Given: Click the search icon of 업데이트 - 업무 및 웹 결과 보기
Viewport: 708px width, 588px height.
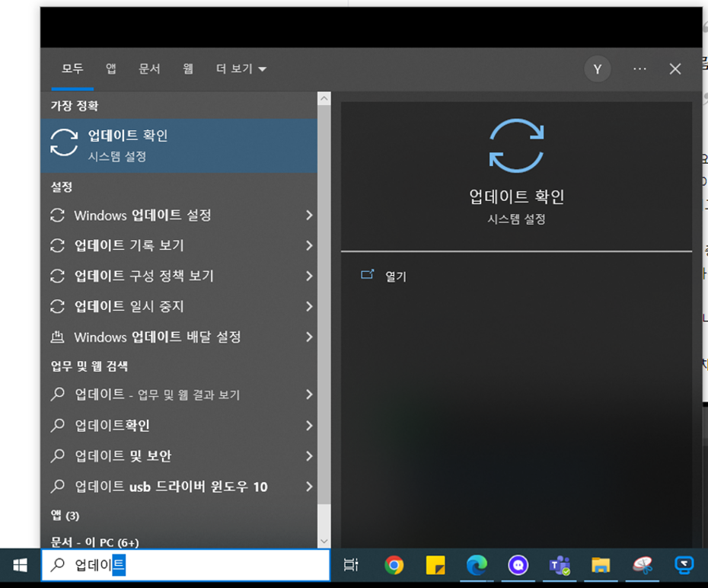Looking at the screenshot, I should coord(57,395).
